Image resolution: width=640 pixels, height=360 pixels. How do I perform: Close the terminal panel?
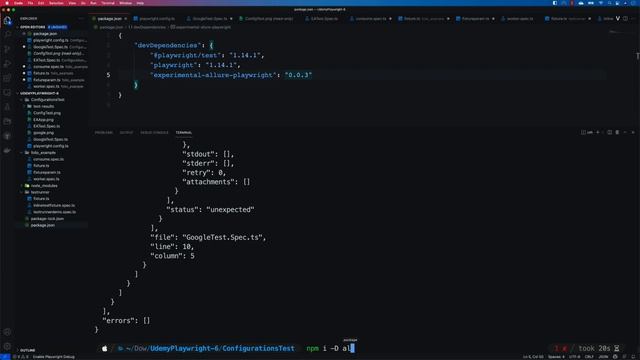(633, 132)
